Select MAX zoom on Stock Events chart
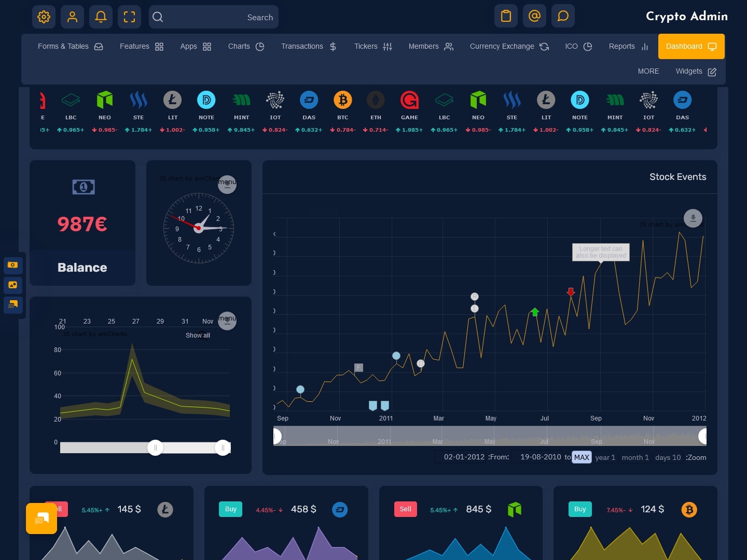This screenshot has height=560, width=747. pyautogui.click(x=582, y=457)
